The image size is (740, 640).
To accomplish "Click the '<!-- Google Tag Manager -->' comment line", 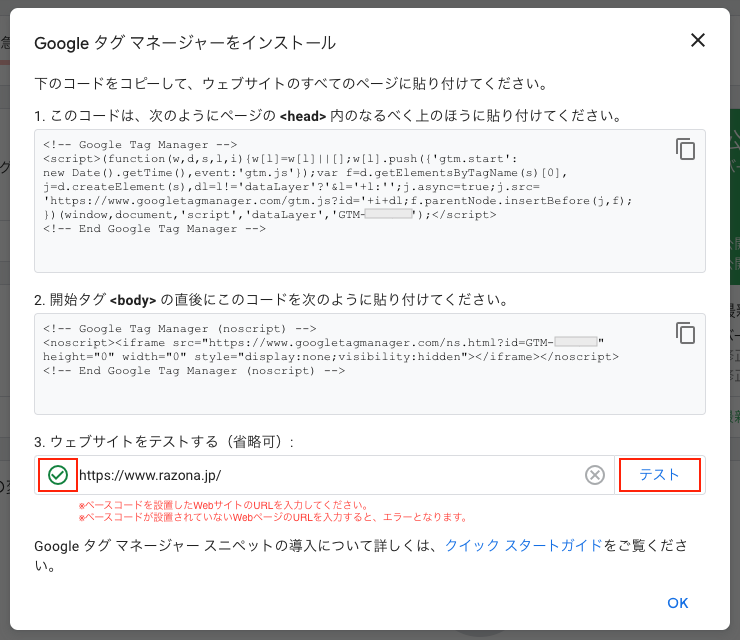I will (140, 144).
